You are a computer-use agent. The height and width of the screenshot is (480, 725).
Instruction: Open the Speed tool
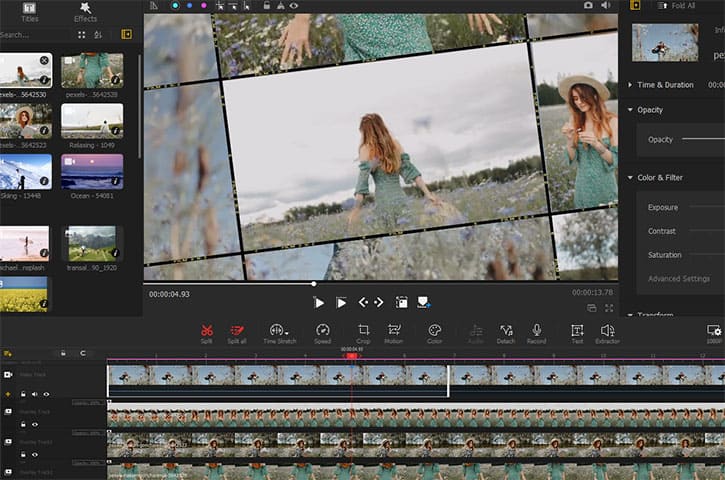(322, 330)
